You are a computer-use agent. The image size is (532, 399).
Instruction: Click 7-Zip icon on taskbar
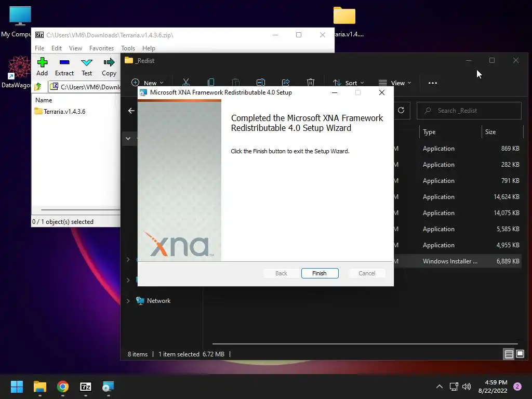(x=86, y=387)
